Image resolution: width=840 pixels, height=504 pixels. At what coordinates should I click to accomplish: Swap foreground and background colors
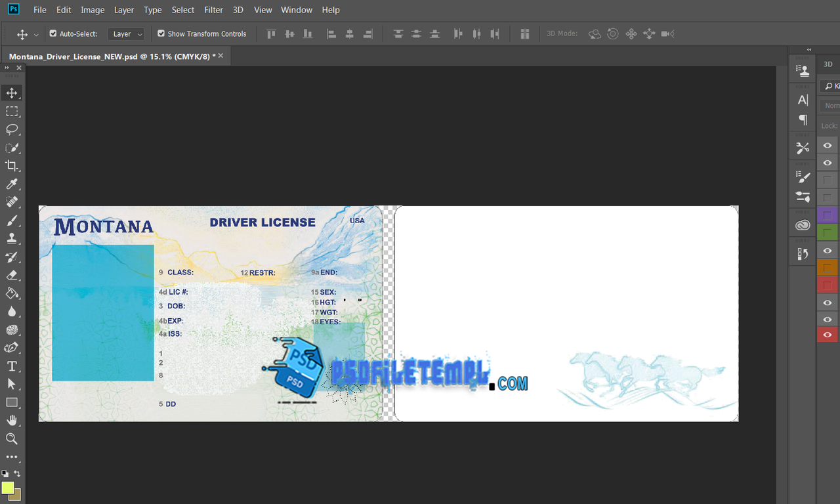(x=18, y=473)
